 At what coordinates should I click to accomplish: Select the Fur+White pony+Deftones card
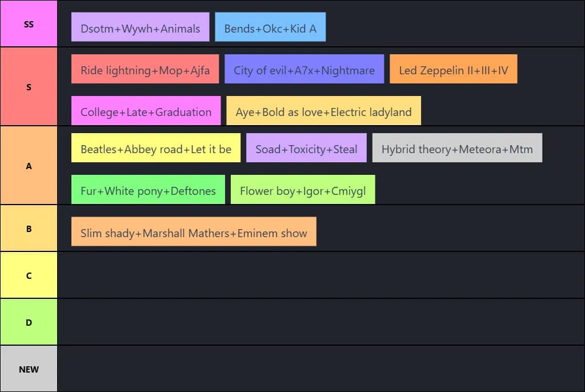[148, 190]
